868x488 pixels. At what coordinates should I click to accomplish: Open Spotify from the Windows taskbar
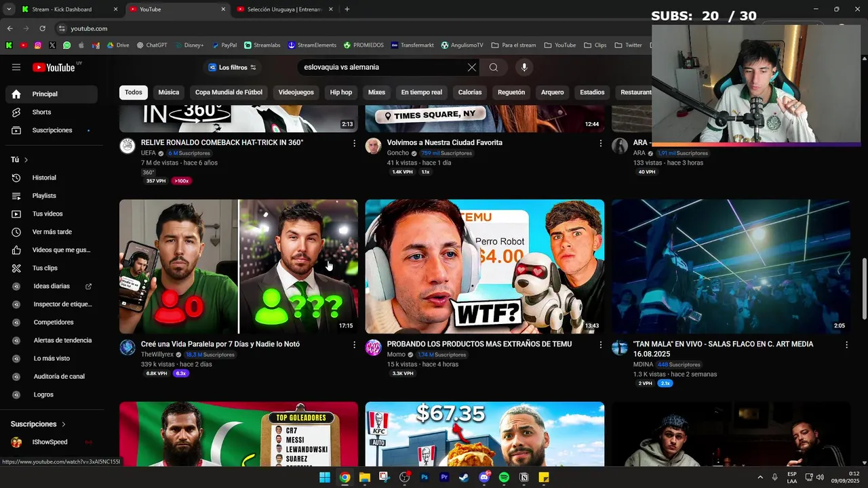[504, 477]
